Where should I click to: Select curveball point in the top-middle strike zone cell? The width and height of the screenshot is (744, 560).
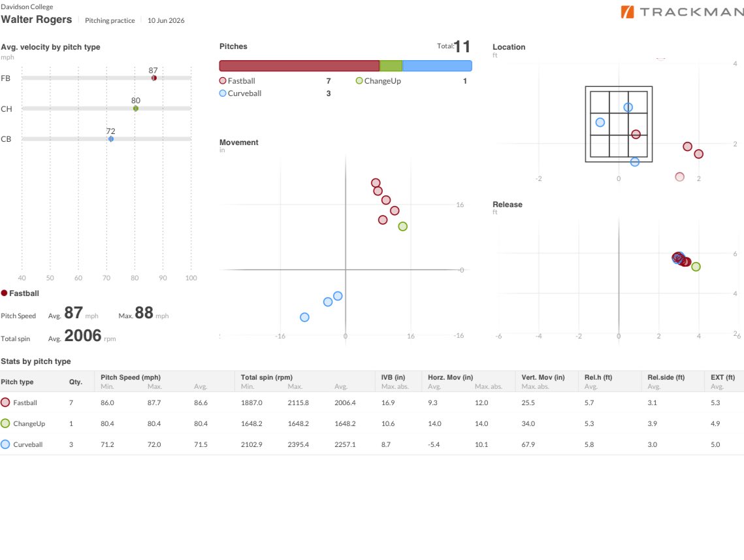pyautogui.click(x=628, y=107)
